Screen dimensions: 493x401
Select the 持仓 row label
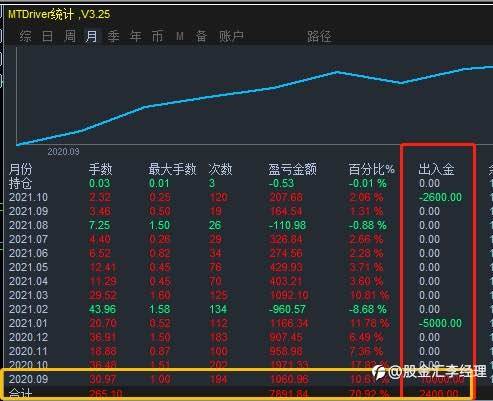pyautogui.click(x=20, y=183)
